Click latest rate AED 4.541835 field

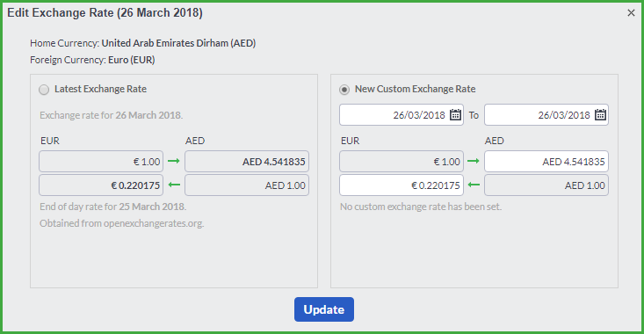247,161
